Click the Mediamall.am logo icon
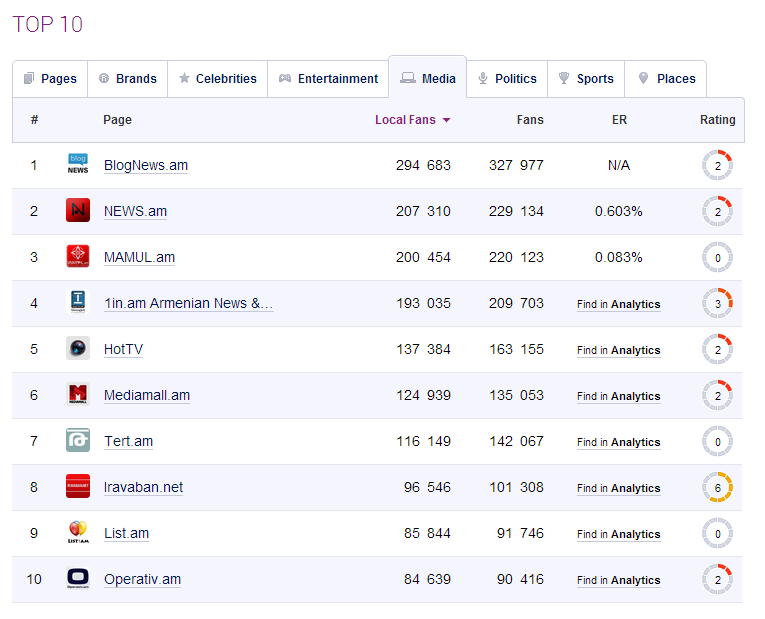 (x=78, y=394)
